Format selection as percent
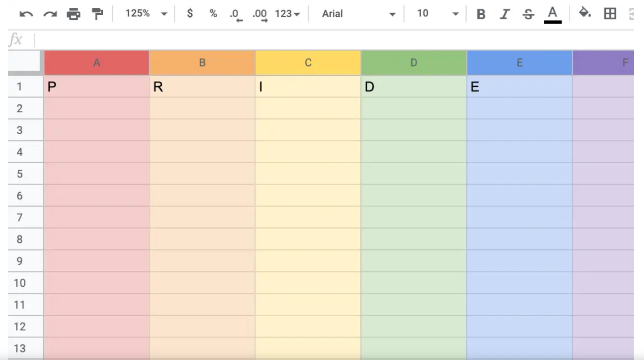This screenshot has width=644, height=360. [213, 14]
